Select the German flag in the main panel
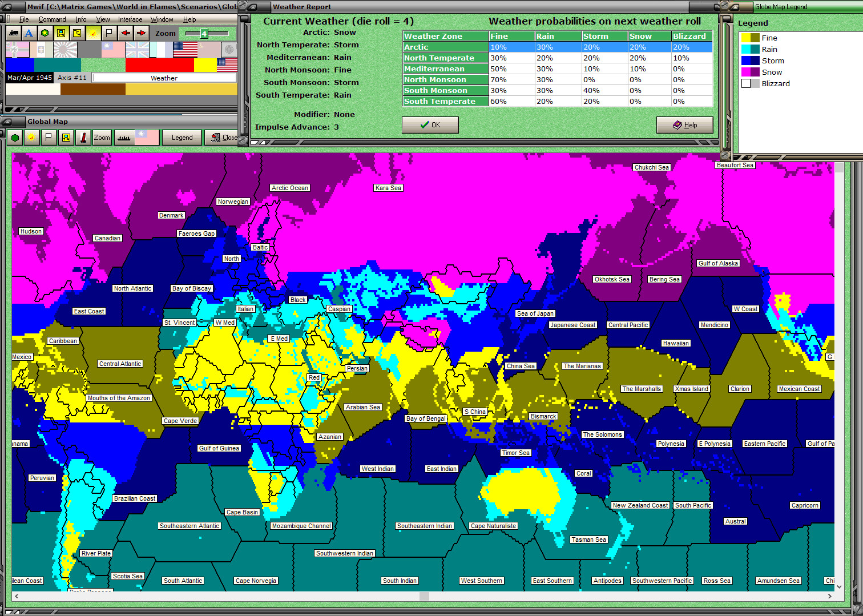Screen dimensions: 863x616 click(x=17, y=50)
